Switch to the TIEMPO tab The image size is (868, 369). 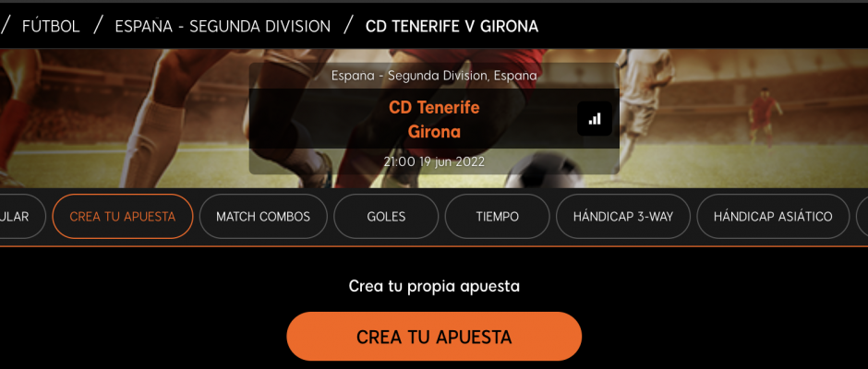pos(497,216)
